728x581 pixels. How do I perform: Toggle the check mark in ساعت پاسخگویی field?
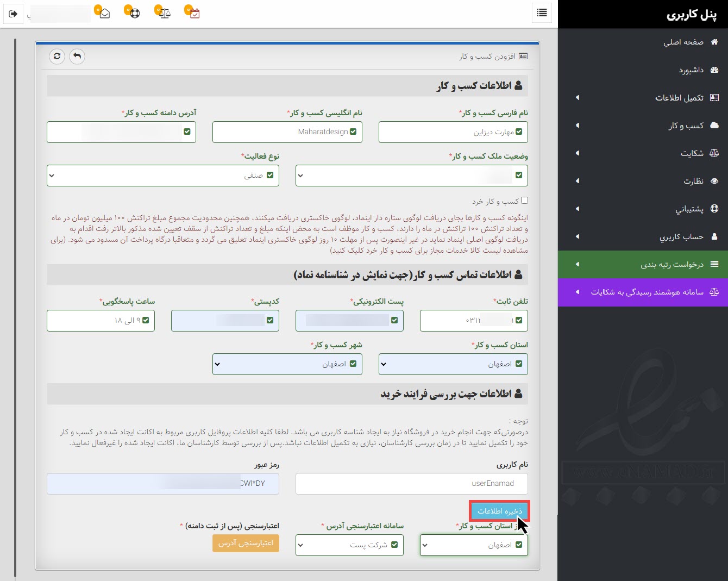click(x=146, y=320)
